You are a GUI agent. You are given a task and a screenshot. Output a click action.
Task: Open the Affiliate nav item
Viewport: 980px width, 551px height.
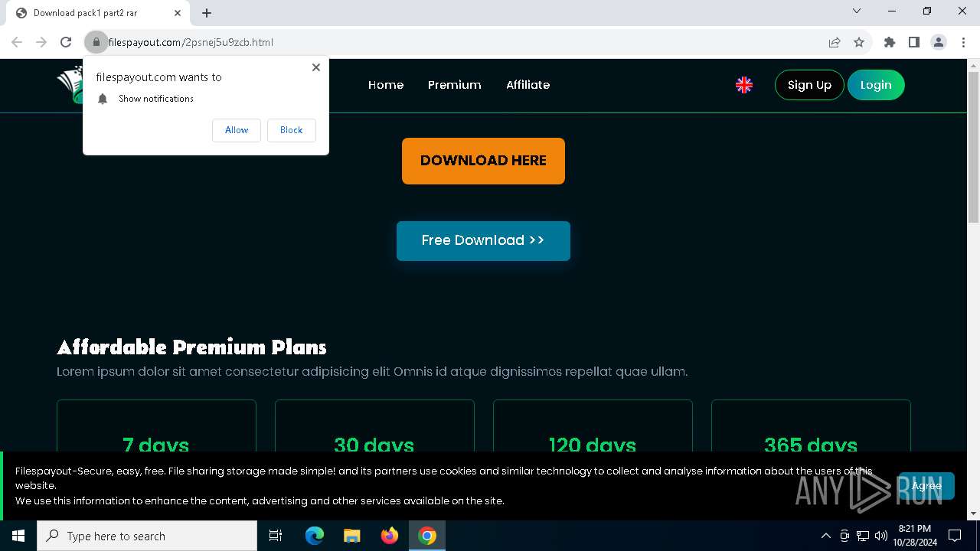(528, 85)
